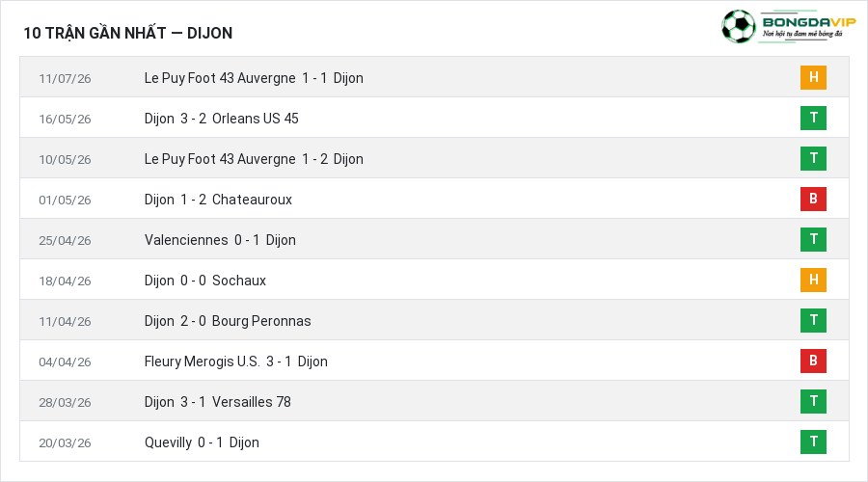The height and width of the screenshot is (482, 868).
Task: Open Valenciennes 0 - 1 Dijon match details
Action: (x=220, y=240)
